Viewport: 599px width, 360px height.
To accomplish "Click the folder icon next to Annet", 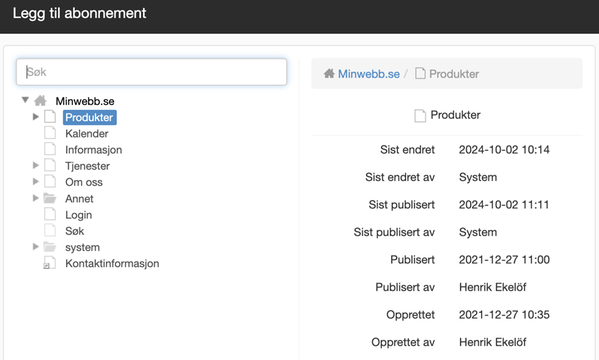I will tap(50, 198).
